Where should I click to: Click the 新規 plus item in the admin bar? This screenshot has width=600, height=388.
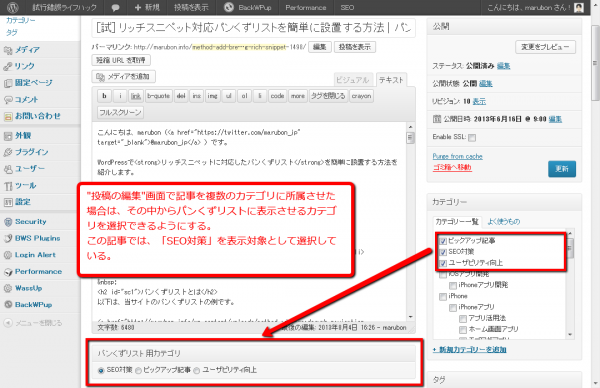click(x=147, y=7)
